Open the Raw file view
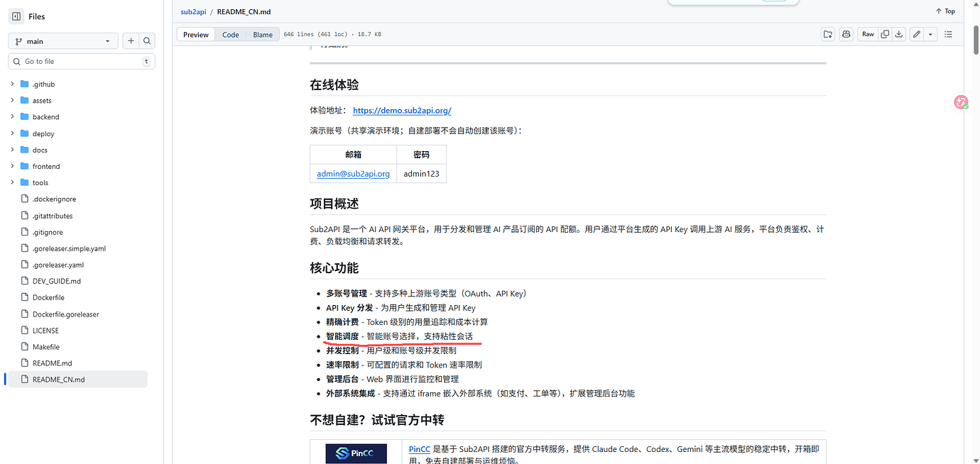980x464 pixels. pos(868,34)
